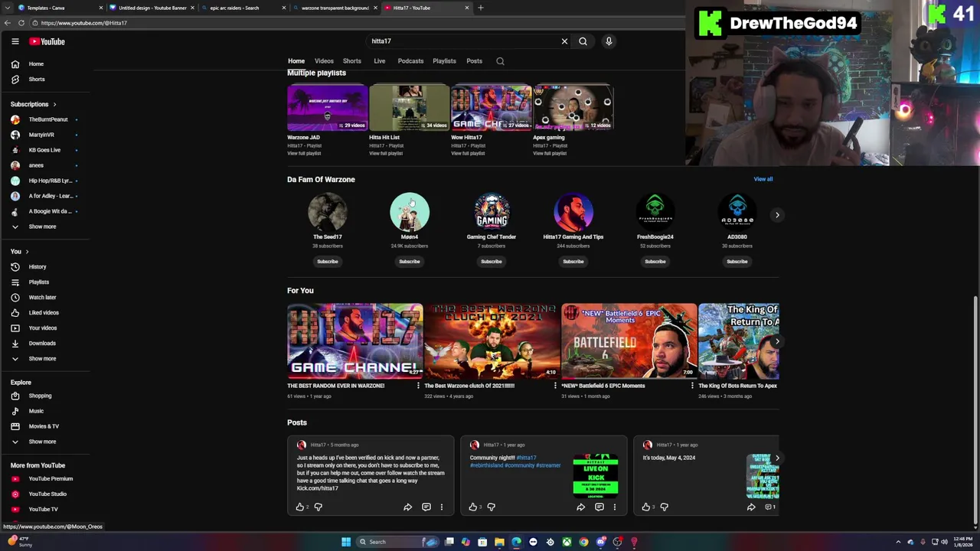This screenshot has width=980, height=551.
Task: Click View all for Da Fam Of Warzone
Action: tap(763, 179)
